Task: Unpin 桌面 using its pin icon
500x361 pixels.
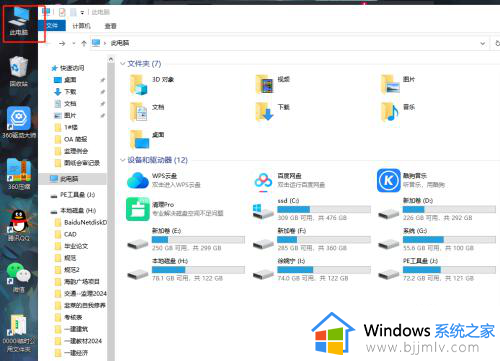Action: (x=102, y=80)
